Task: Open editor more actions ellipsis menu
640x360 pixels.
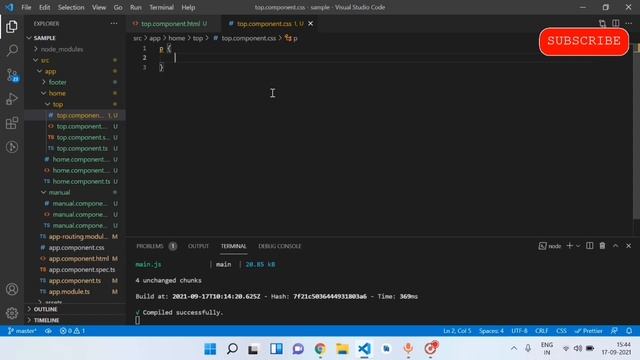Action: click(x=629, y=23)
